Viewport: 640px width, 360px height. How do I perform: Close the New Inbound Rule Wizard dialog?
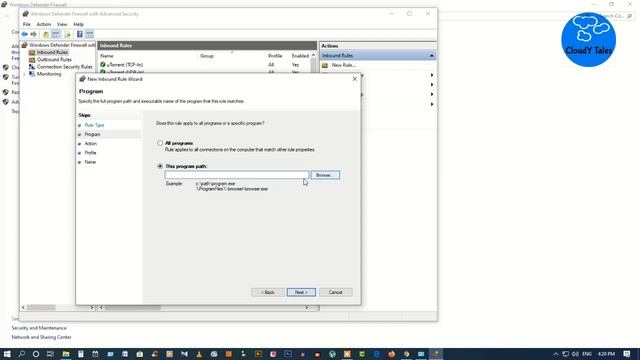tap(355, 79)
